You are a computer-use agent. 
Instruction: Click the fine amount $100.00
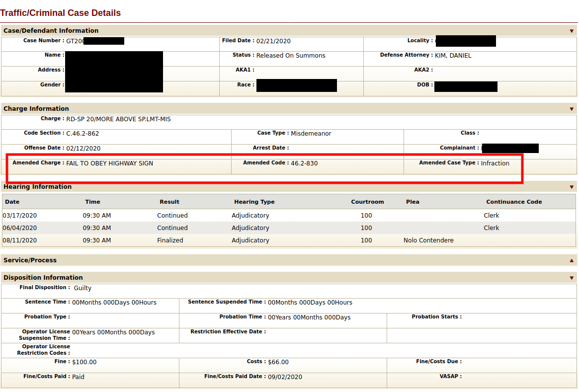coord(84,362)
